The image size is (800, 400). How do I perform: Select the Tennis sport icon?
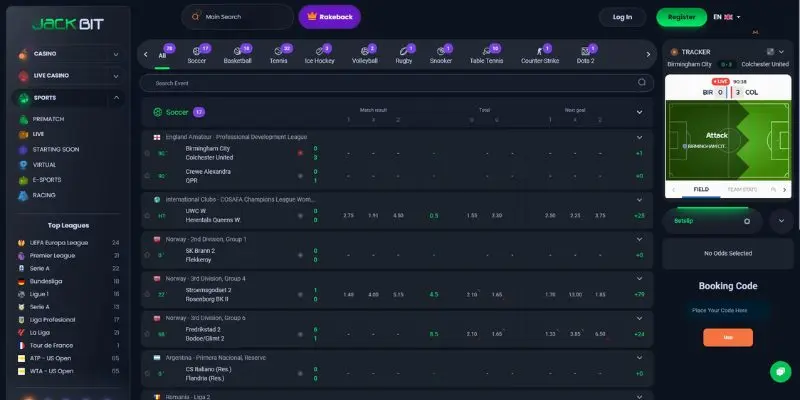click(x=278, y=51)
